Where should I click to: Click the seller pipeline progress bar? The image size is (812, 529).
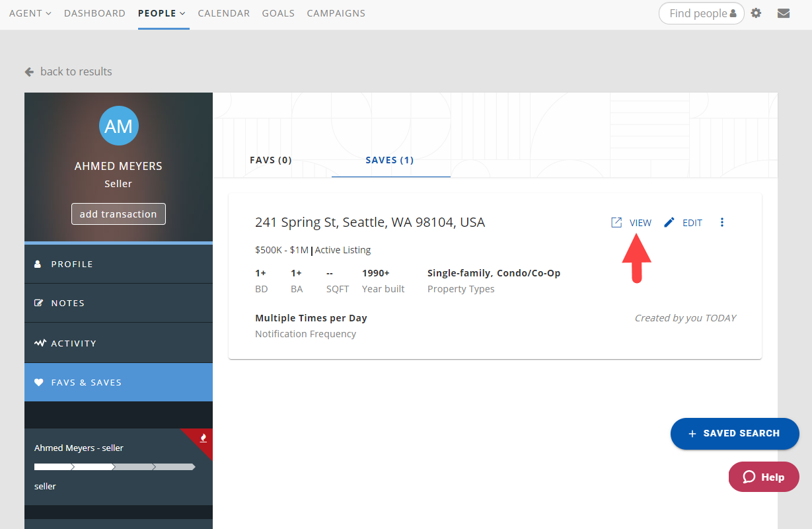pos(115,467)
